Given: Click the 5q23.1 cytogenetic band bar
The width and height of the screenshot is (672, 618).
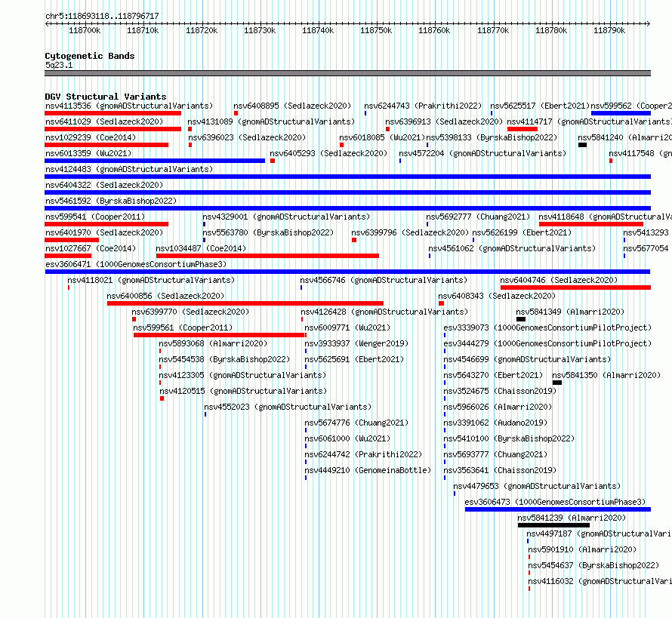Looking at the screenshot, I should pos(347,73).
